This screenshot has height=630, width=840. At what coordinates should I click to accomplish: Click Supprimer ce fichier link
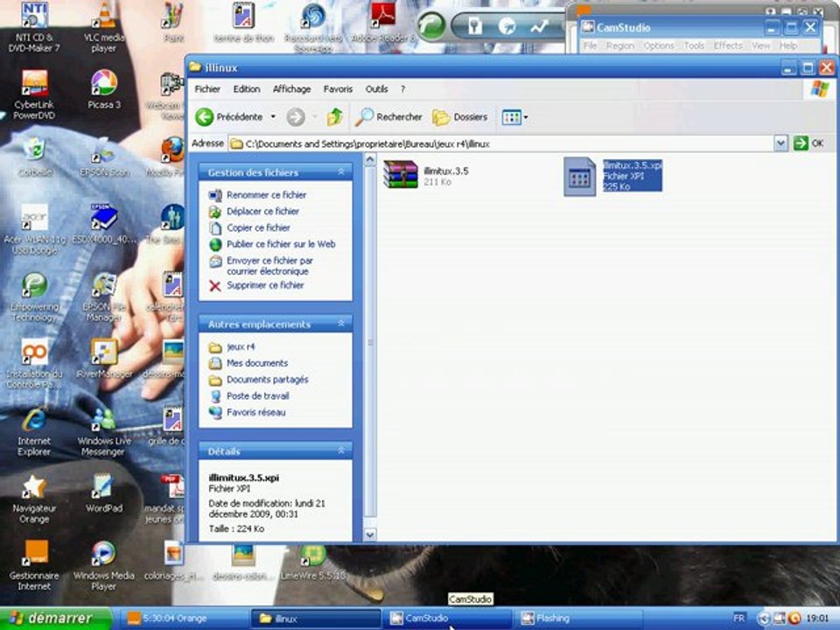tap(265, 285)
